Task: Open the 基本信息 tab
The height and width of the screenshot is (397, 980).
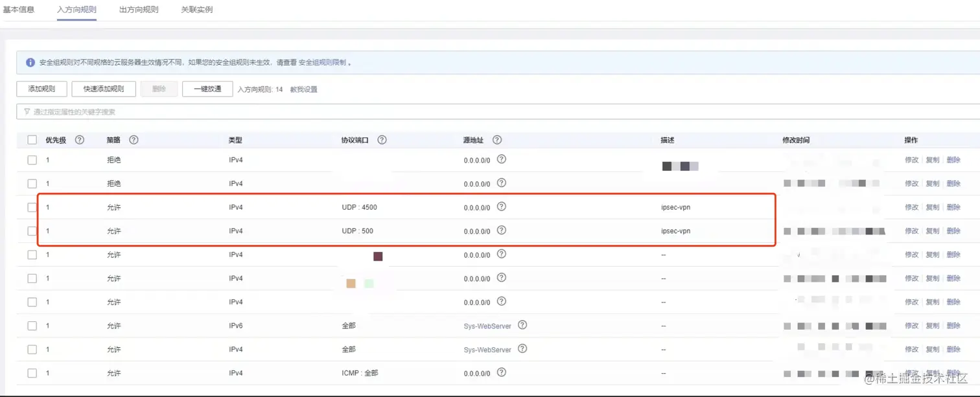Action: tap(18, 10)
